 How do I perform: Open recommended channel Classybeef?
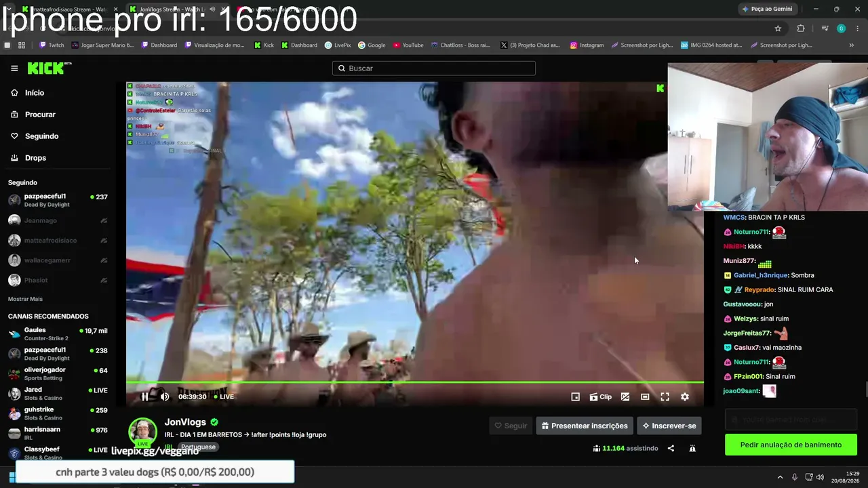(x=58, y=453)
